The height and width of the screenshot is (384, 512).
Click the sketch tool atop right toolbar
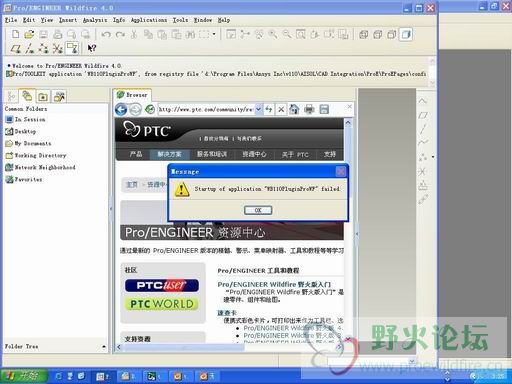click(423, 101)
